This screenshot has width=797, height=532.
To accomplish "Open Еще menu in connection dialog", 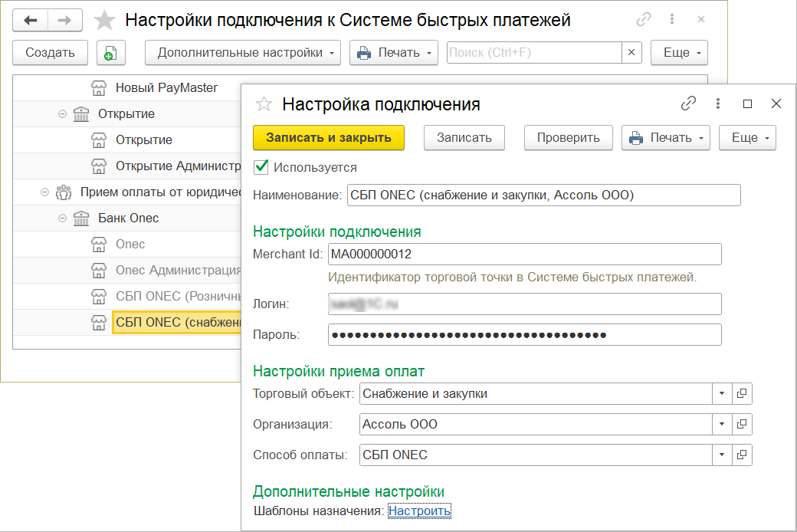I will click(747, 138).
